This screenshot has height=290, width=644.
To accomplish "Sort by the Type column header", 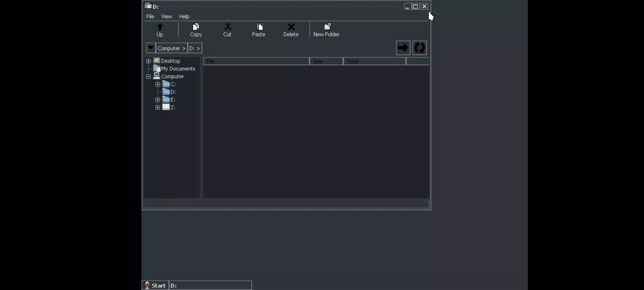I will (x=375, y=61).
